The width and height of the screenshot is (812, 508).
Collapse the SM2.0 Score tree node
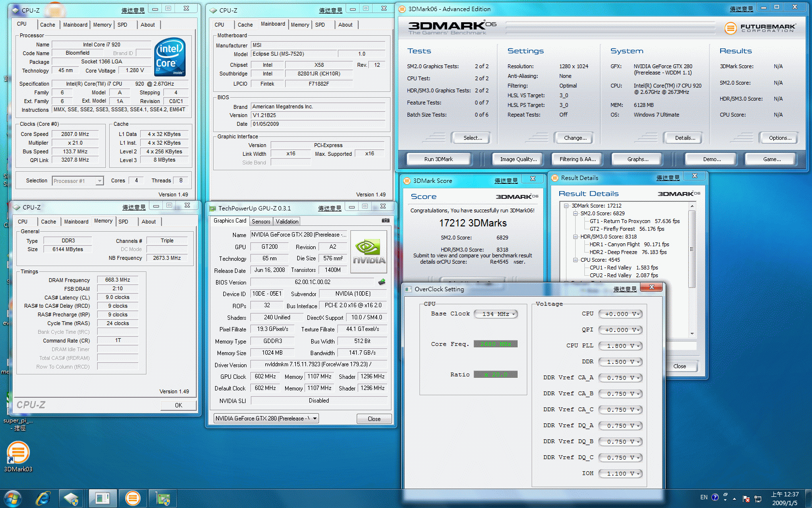576,213
